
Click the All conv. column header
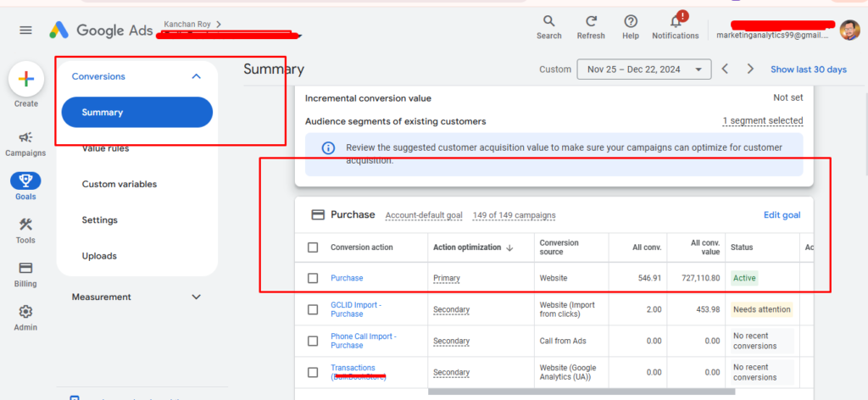coord(647,247)
